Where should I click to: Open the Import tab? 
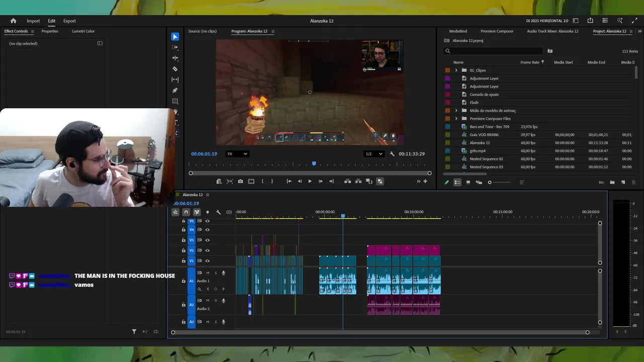tap(33, 21)
